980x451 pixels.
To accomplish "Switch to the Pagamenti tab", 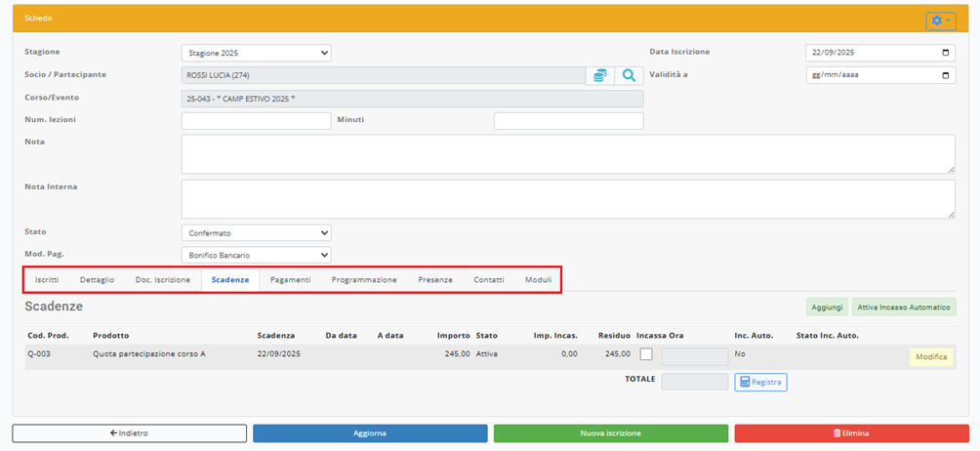I will tap(290, 280).
